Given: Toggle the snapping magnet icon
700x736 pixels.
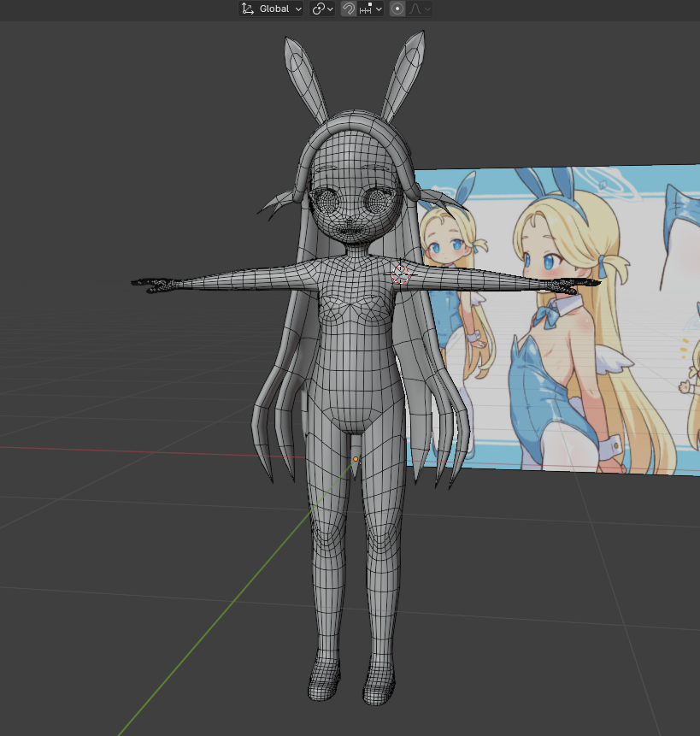Looking at the screenshot, I should 348,9.
